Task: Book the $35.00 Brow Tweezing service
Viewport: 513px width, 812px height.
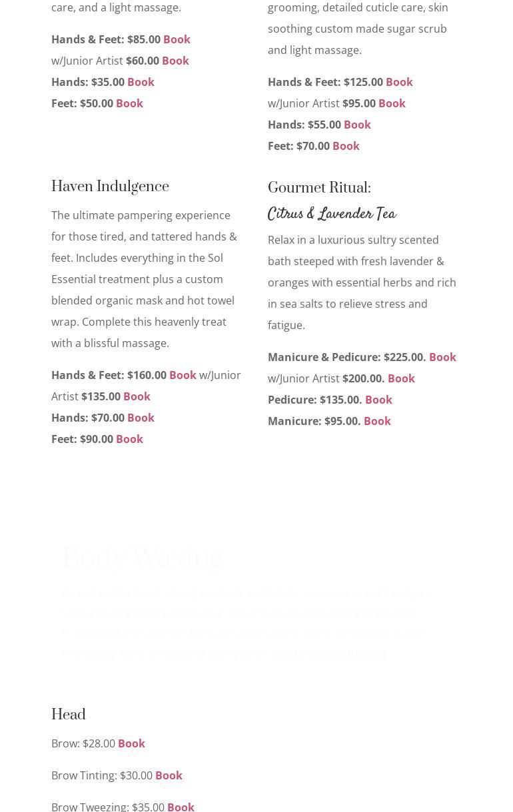Action: [181, 806]
